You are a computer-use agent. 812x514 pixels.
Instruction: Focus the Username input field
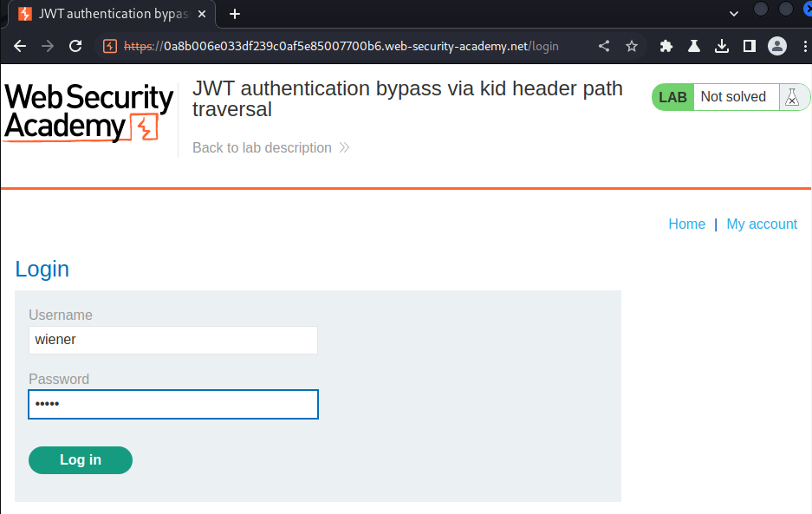click(173, 340)
